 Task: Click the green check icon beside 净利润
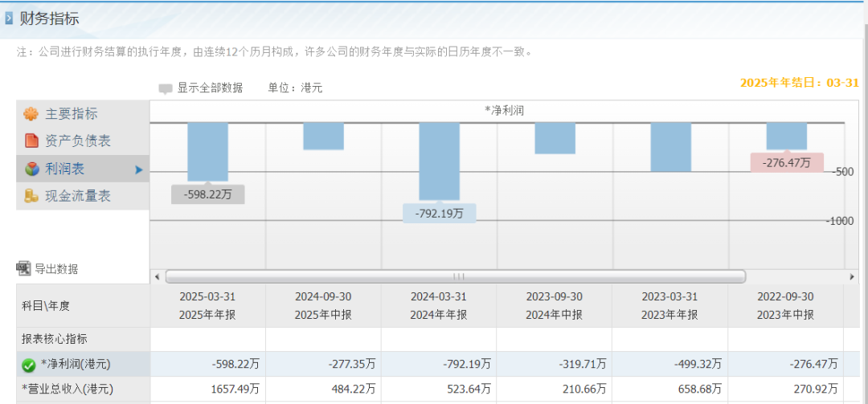point(29,365)
